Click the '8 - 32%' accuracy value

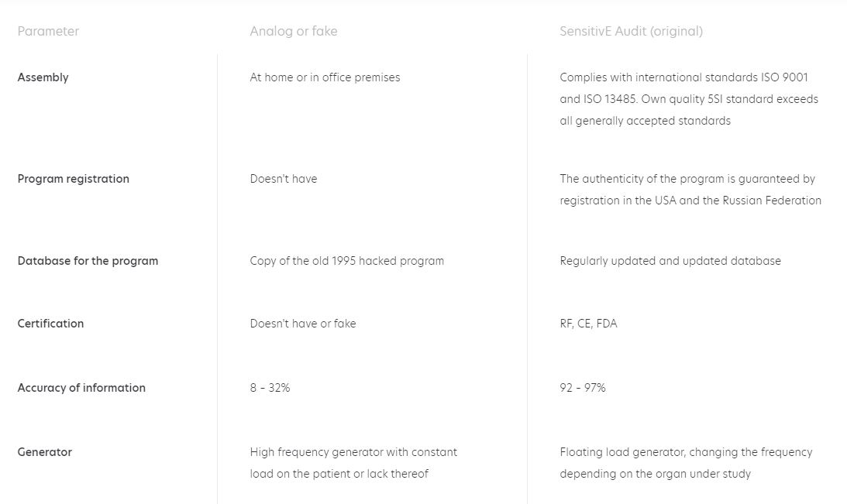pyautogui.click(x=270, y=388)
